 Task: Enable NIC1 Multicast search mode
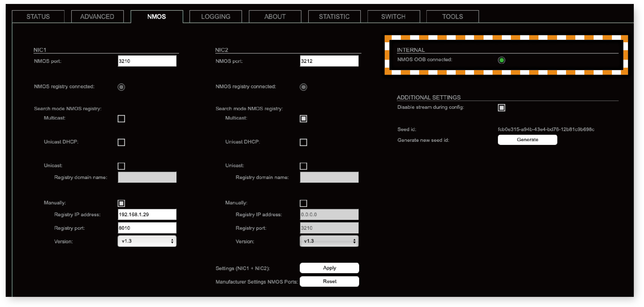tap(121, 119)
